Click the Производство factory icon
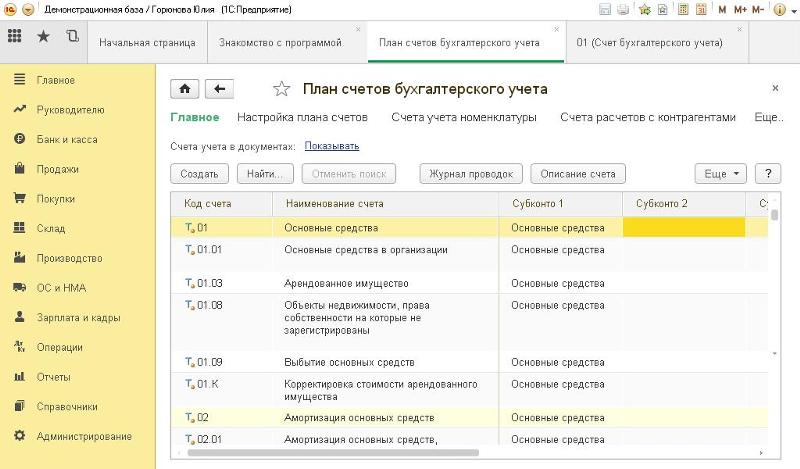The height and width of the screenshot is (469, 800). click(x=19, y=258)
